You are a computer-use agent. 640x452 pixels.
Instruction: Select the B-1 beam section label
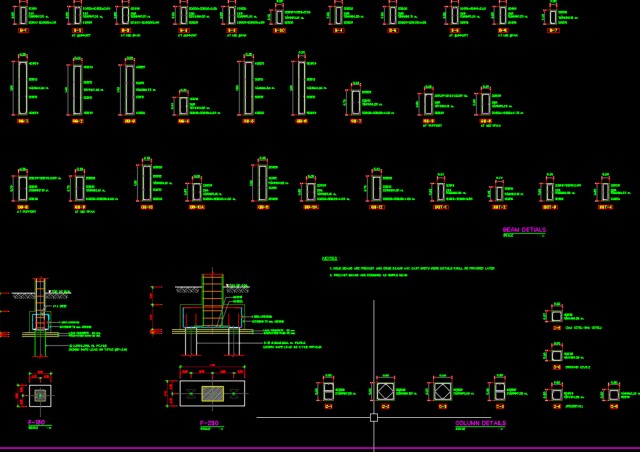click(x=22, y=30)
